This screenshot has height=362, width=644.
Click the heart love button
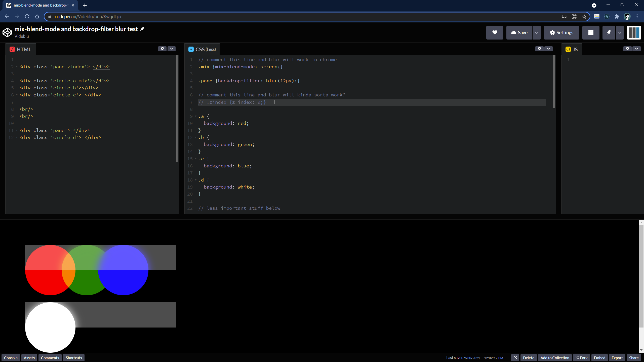[495, 32]
